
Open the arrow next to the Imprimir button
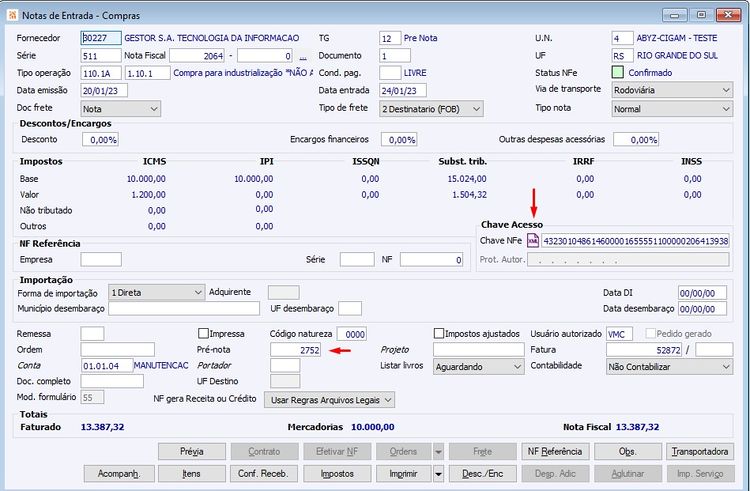[x=438, y=474]
